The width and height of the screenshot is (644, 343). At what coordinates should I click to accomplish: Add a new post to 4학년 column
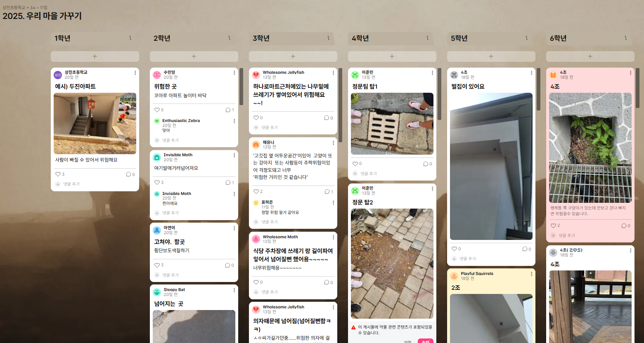392,56
